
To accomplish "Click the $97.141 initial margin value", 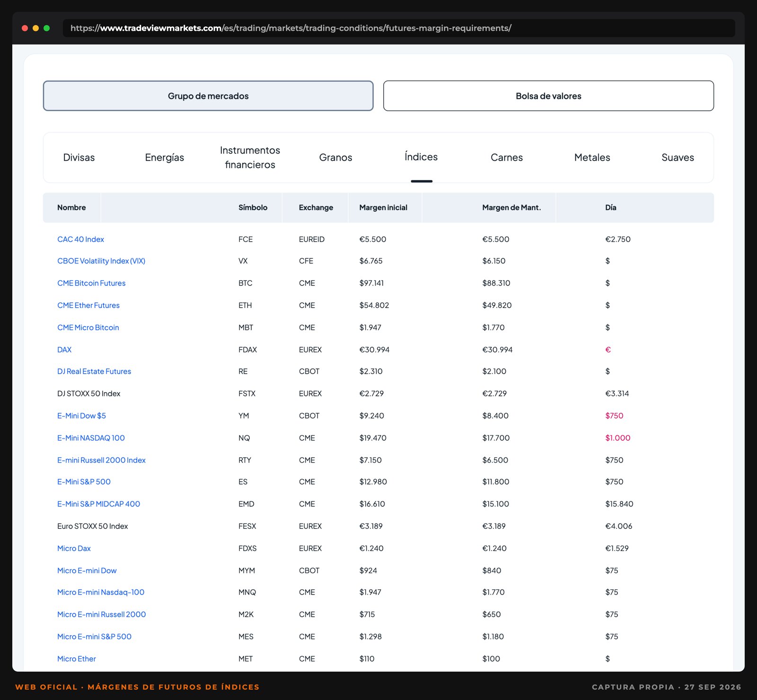I will pyautogui.click(x=371, y=283).
